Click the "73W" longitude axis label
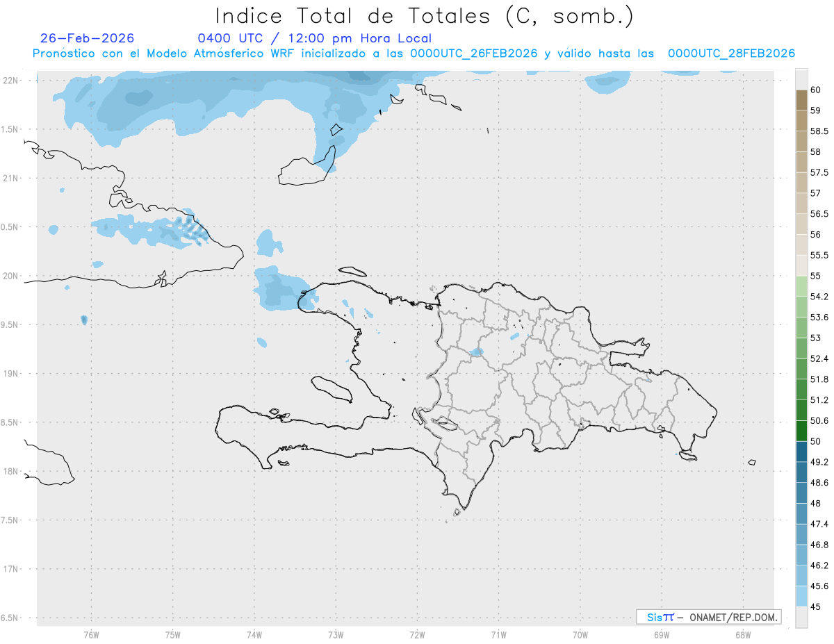 [x=336, y=634]
